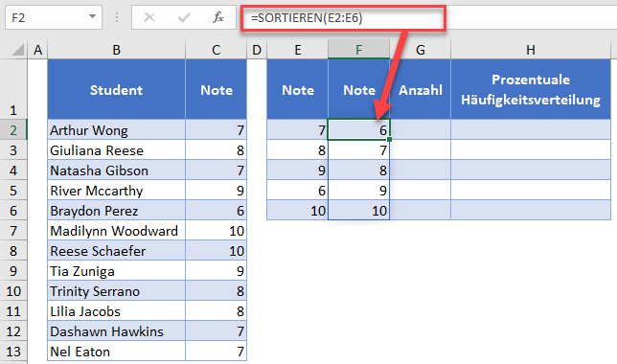This screenshot has width=617, height=364.
Task: Select column D header
Action: [x=257, y=50]
